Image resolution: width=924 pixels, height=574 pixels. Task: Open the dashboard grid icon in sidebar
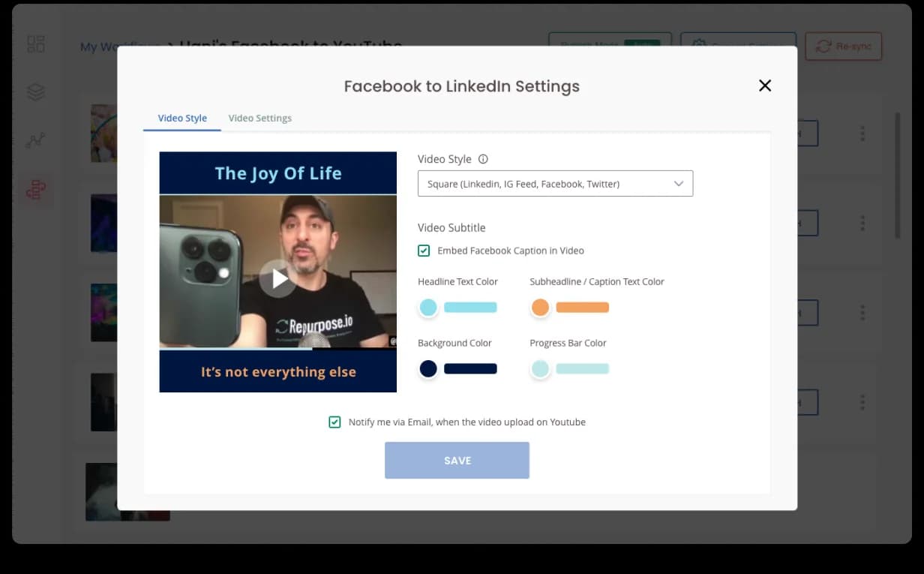coord(36,44)
